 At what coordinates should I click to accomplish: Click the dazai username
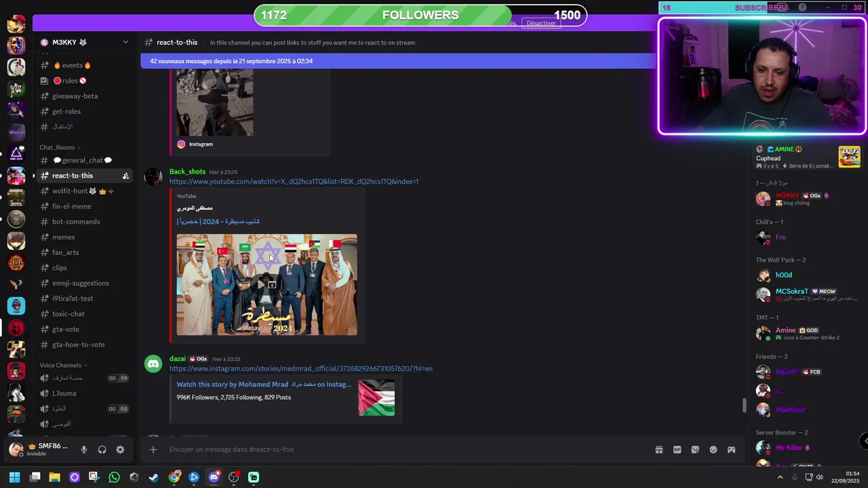point(178,359)
